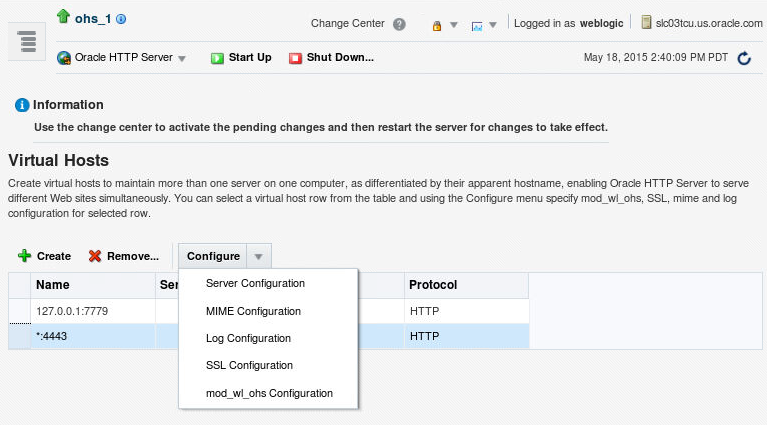Open the navigation hamburger menu icon
This screenshot has width=767, height=425.
point(27,41)
